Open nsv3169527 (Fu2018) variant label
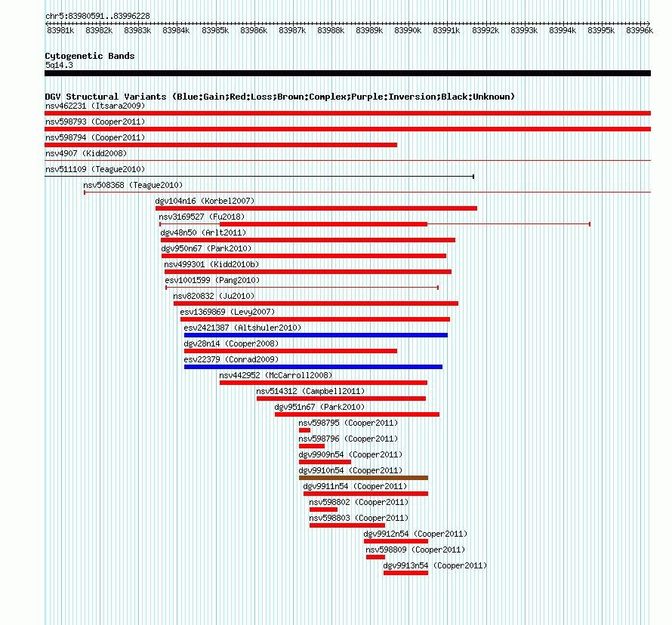The width and height of the screenshot is (672, 625). point(202,217)
